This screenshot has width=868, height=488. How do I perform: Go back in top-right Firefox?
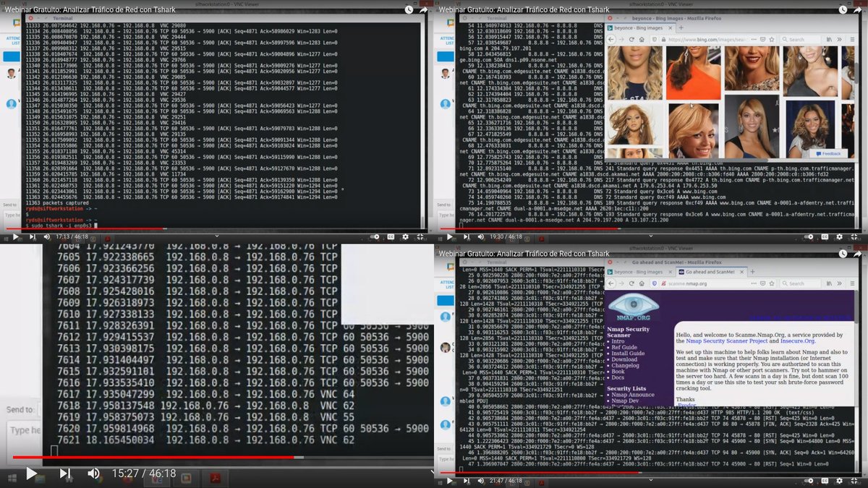pyautogui.click(x=611, y=39)
